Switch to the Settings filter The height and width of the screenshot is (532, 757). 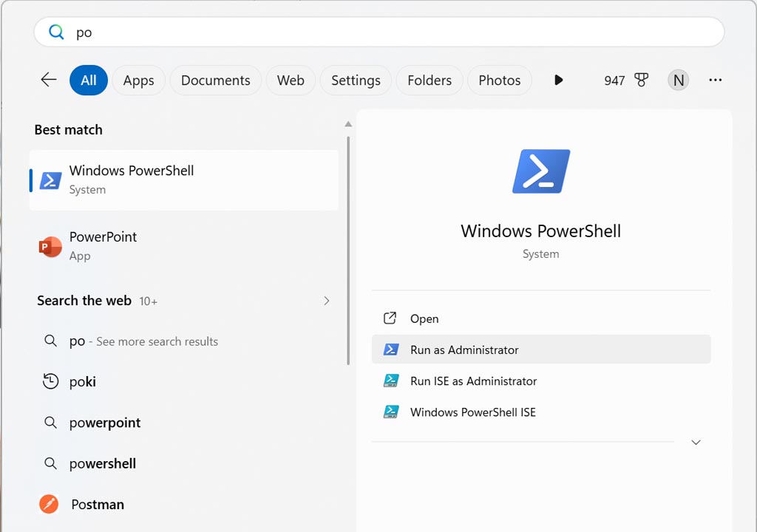[356, 80]
